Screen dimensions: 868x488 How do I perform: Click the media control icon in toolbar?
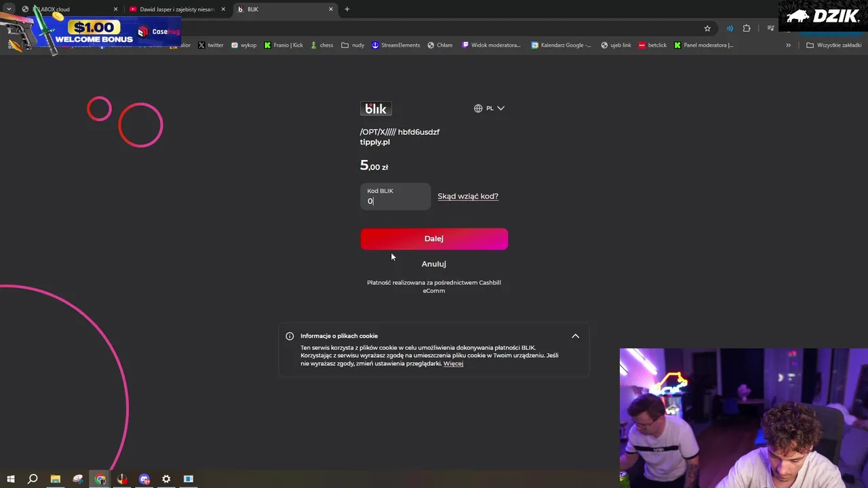click(770, 28)
